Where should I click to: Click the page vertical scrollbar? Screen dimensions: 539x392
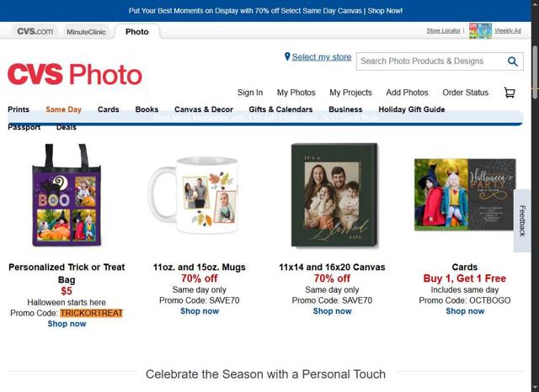click(534, 210)
